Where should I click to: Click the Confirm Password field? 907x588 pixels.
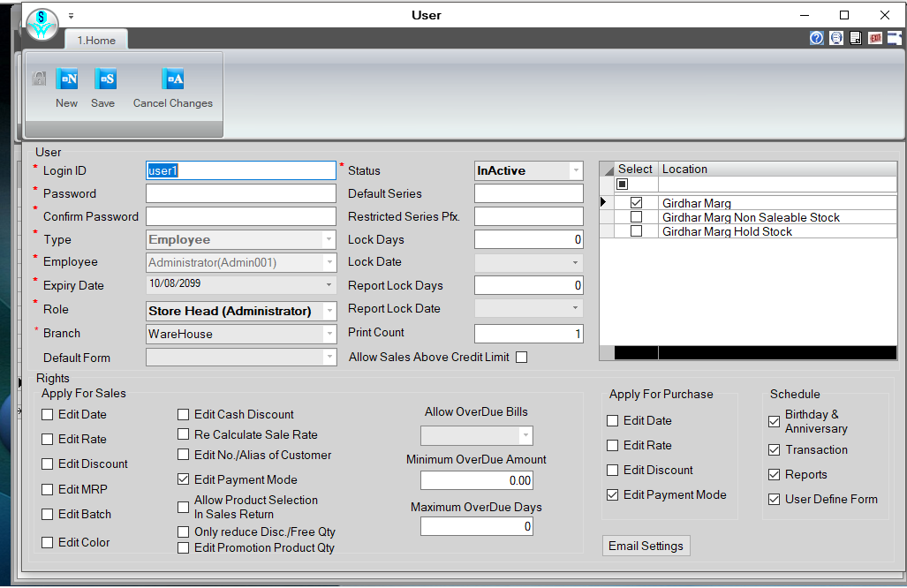click(240, 216)
